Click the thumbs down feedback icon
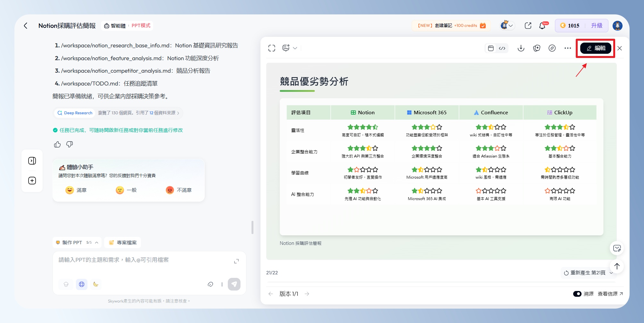Image resolution: width=644 pixels, height=323 pixels. pos(70,144)
